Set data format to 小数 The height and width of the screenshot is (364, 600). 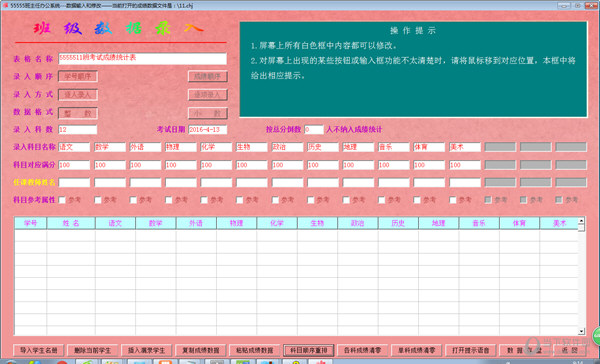pyautogui.click(x=208, y=113)
